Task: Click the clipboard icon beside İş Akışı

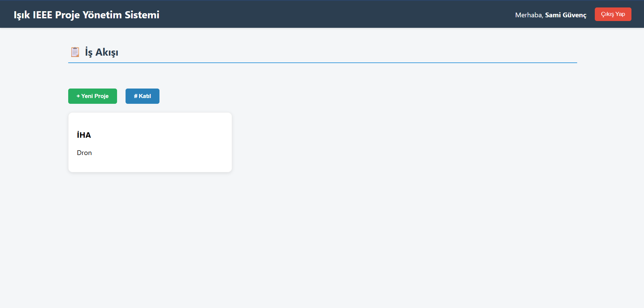Action: tap(75, 52)
